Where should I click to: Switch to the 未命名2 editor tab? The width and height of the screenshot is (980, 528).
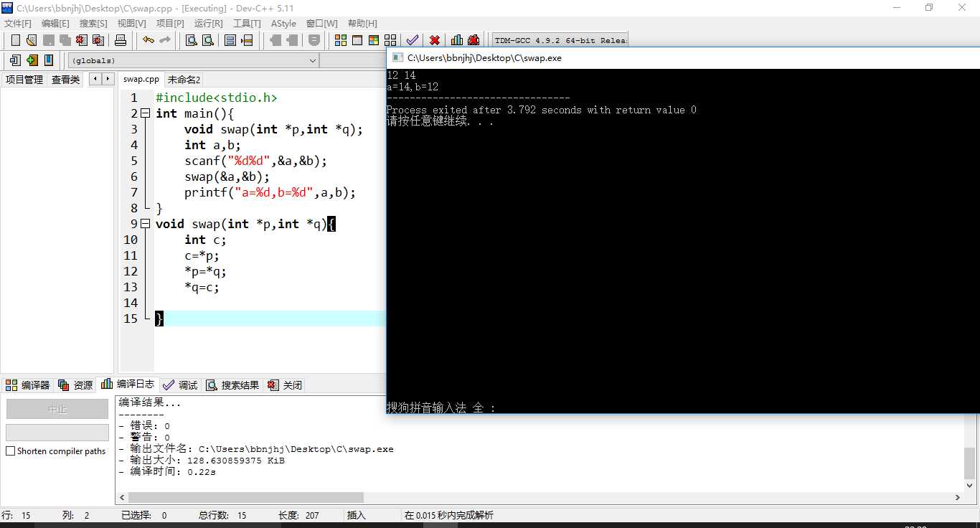pos(184,80)
